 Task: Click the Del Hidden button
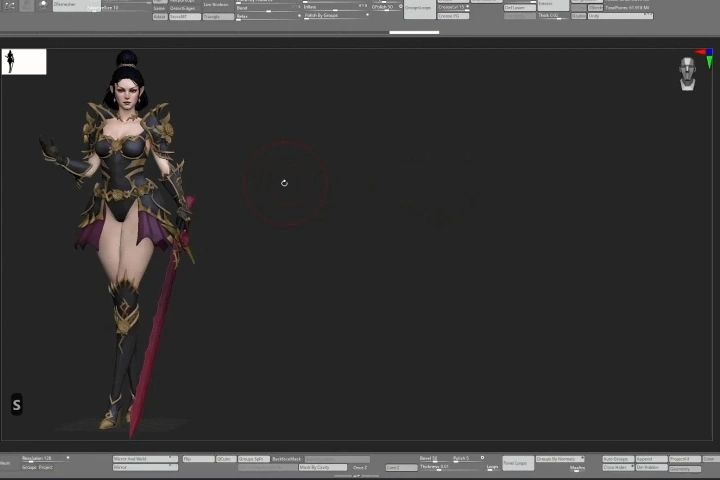click(x=651, y=467)
